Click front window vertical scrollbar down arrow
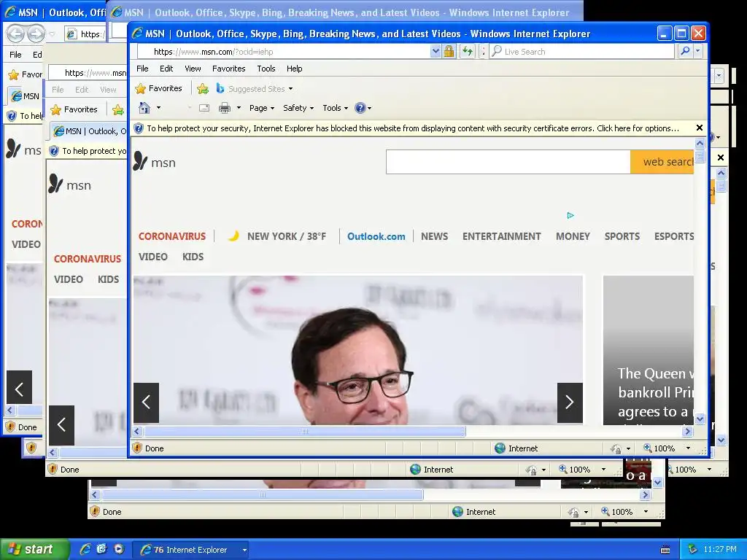The image size is (747, 560). point(700,419)
